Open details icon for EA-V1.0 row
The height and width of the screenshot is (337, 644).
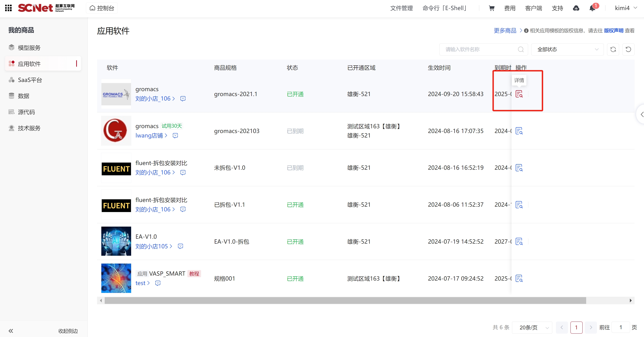519,242
